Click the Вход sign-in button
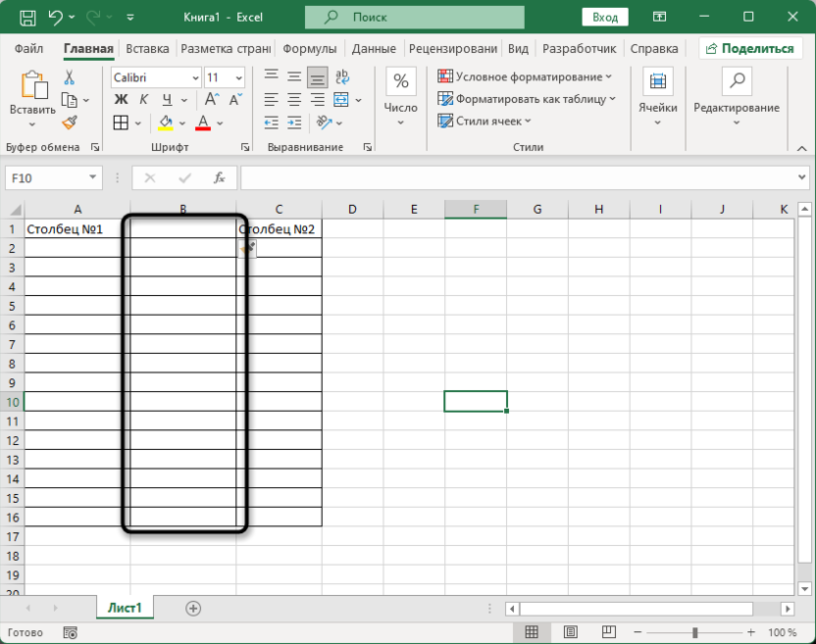This screenshot has width=816, height=644. (x=605, y=17)
